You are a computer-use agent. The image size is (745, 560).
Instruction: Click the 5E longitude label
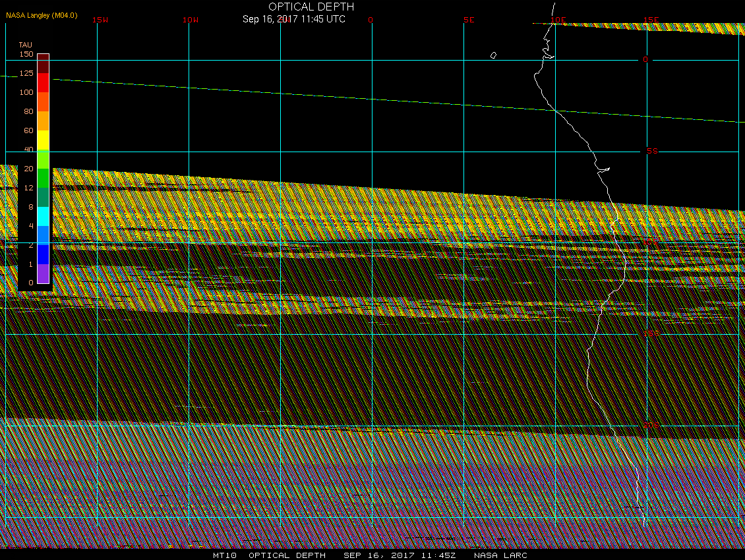(x=469, y=20)
